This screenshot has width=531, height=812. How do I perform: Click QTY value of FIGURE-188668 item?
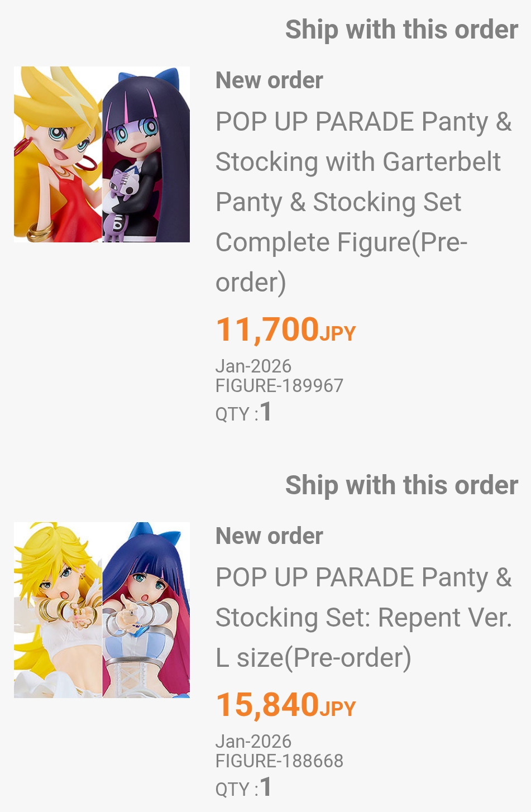tap(266, 787)
